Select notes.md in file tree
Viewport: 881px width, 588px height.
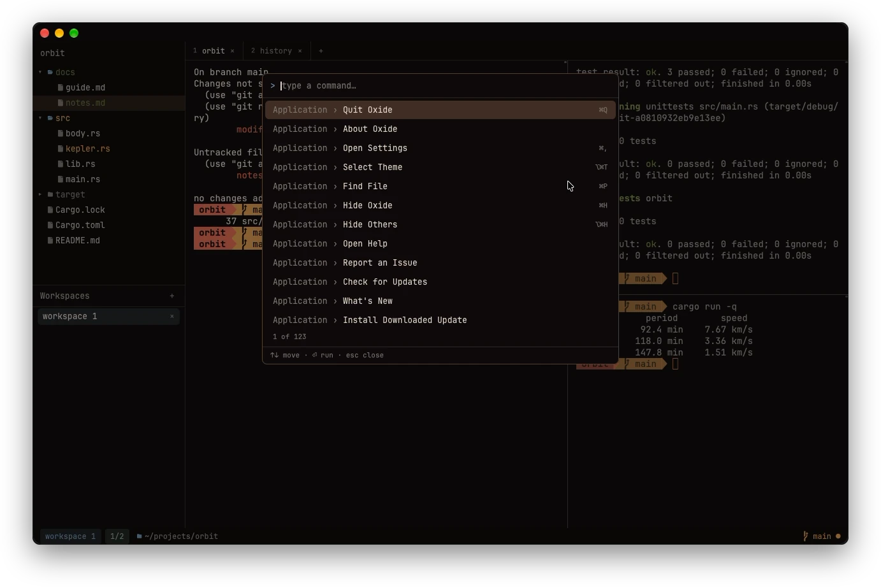pyautogui.click(x=109, y=103)
